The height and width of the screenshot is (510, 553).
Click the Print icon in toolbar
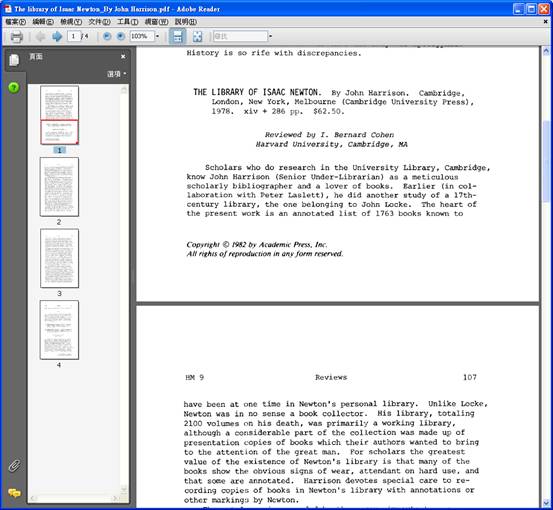pyautogui.click(x=16, y=36)
